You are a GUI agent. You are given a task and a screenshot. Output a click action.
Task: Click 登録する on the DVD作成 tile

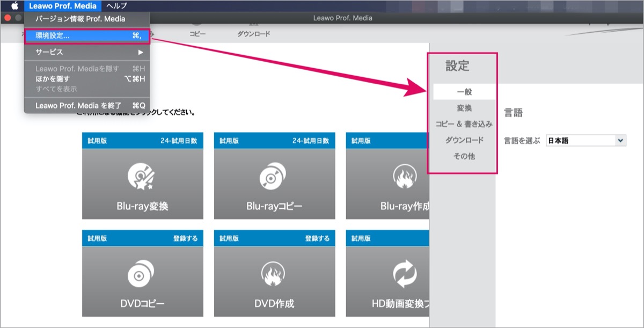click(x=317, y=238)
